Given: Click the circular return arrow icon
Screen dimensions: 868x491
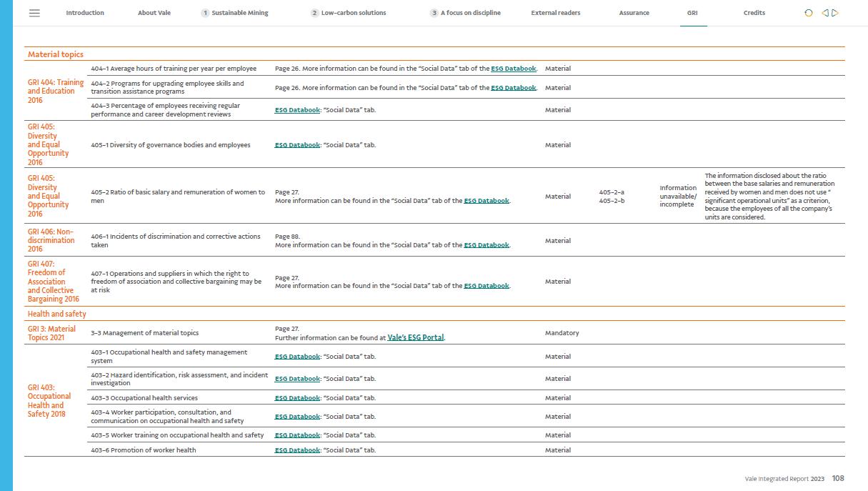Looking at the screenshot, I should 809,13.
